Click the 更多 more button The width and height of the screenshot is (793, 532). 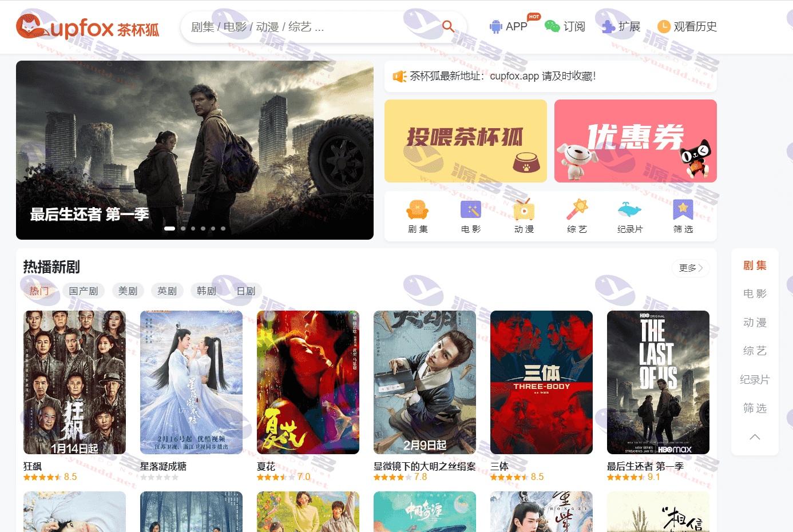click(691, 268)
